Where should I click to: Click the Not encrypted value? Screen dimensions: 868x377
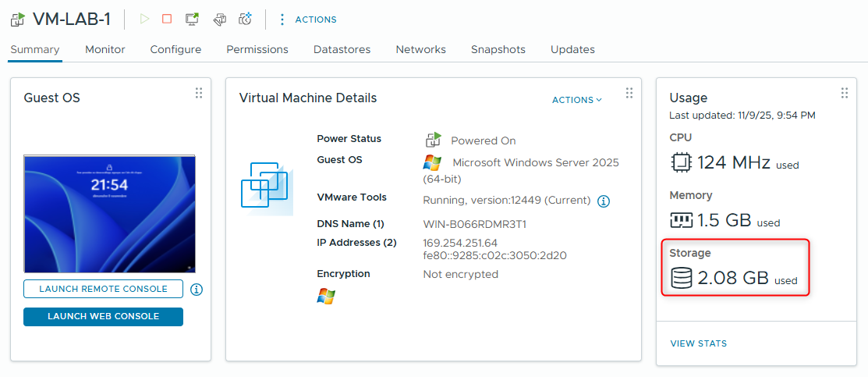[461, 275]
